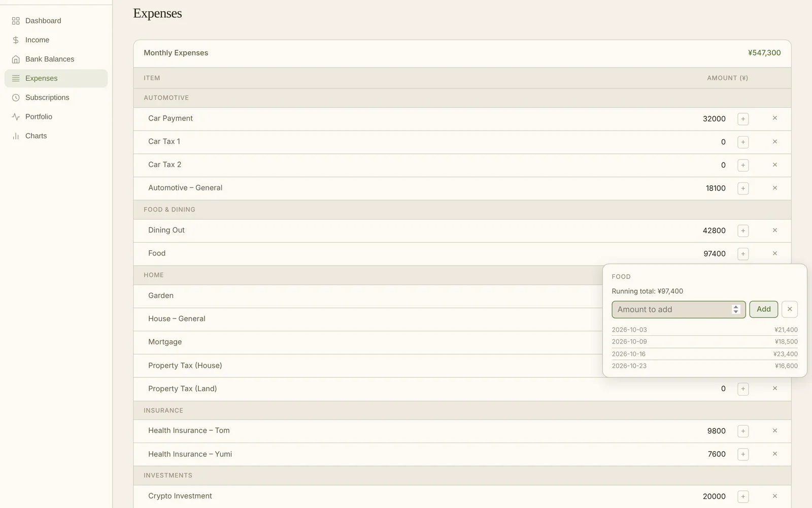Image resolution: width=812 pixels, height=508 pixels.
Task: Click the Dining Out amount 42800
Action: coord(714,231)
